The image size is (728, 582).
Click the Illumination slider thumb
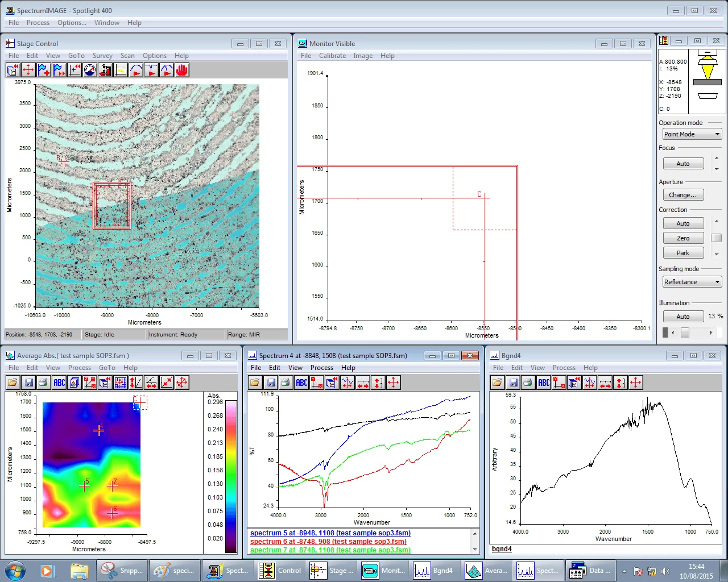coord(685,332)
